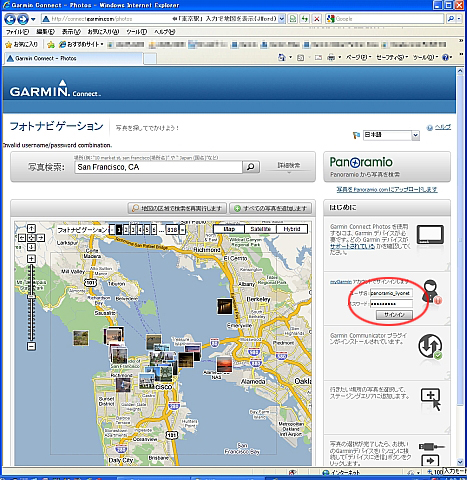Click the Google search box in toolbar
This screenshot has height=480, width=467.
coord(385,19)
